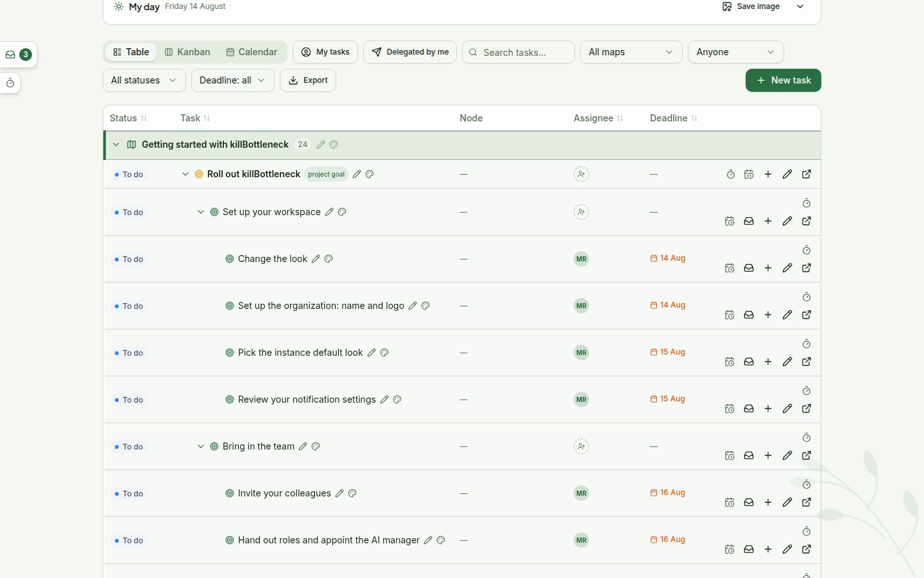Focus the Search tasks field
924x578 pixels.
518,52
